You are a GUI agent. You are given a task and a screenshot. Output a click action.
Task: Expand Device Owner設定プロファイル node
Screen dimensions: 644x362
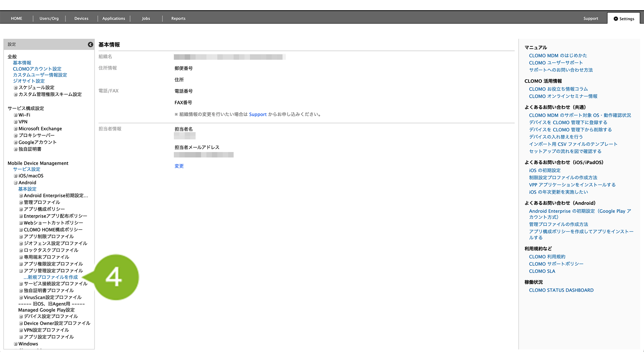click(x=21, y=323)
